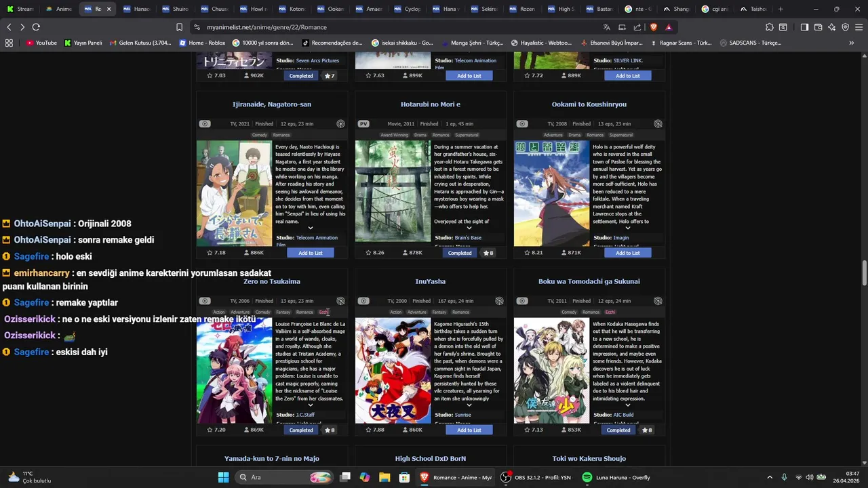Open the video preview icon for Zero no Tsukaima
The width and height of the screenshot is (868, 488).
pos(205,301)
